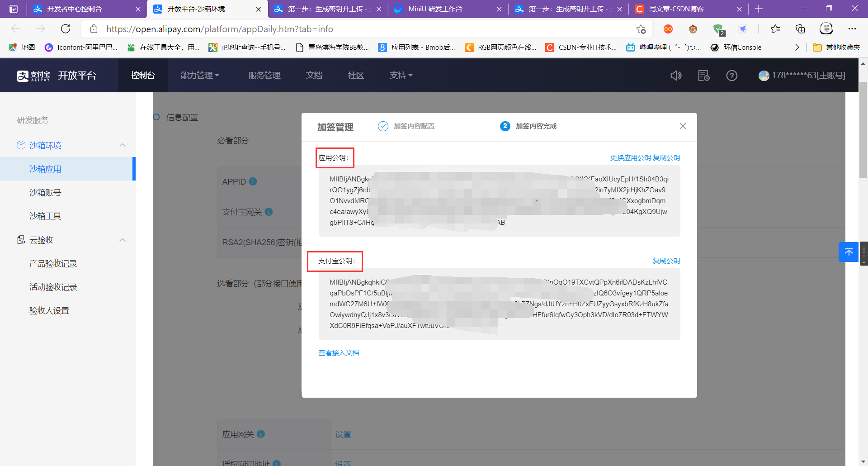Viewport: 868px width, 466px height.
Task: Collapse the 云验收 sidebar section
Action: point(123,240)
